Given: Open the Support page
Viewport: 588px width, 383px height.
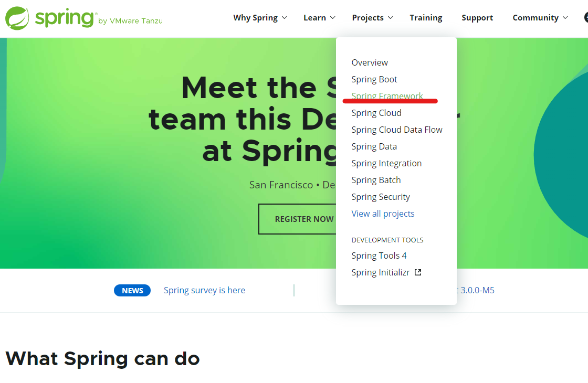Looking at the screenshot, I should pyautogui.click(x=477, y=18).
